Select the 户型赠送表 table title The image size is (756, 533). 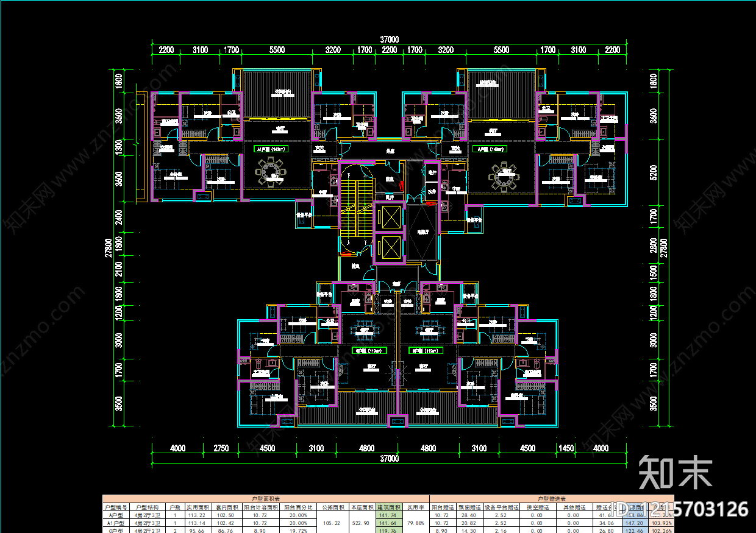pos(552,498)
